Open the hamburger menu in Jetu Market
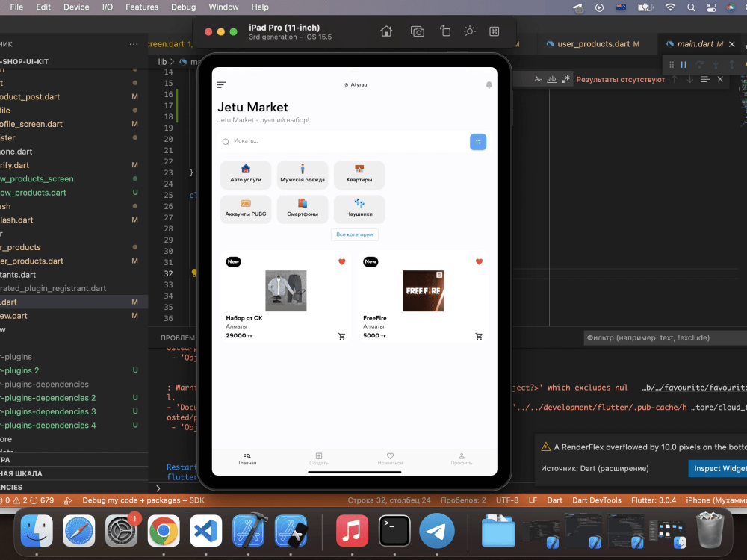Image resolution: width=747 pixels, height=560 pixels. pyautogui.click(x=221, y=85)
